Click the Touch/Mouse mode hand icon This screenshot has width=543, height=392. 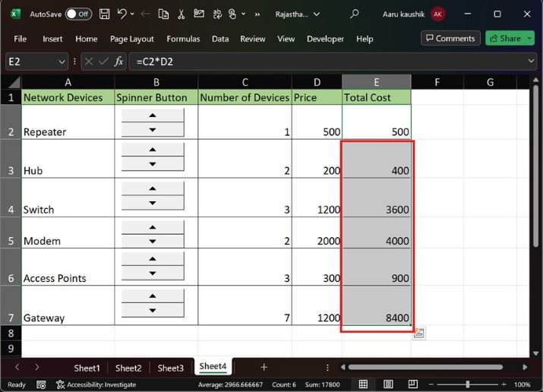(x=232, y=14)
